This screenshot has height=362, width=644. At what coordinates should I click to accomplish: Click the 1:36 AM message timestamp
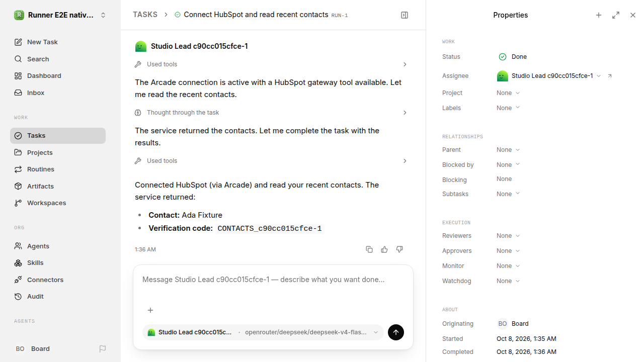point(145,249)
